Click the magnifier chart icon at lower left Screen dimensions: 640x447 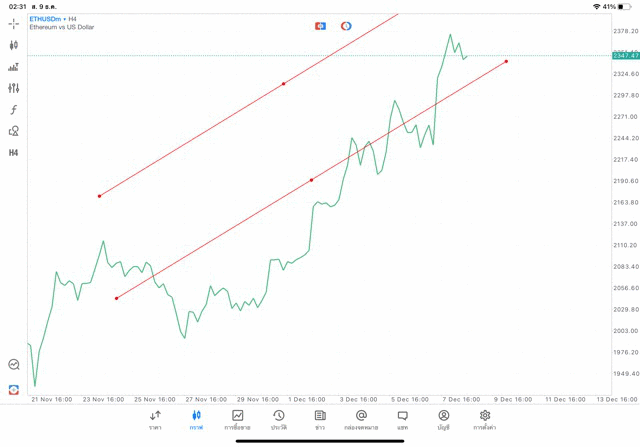click(14, 365)
